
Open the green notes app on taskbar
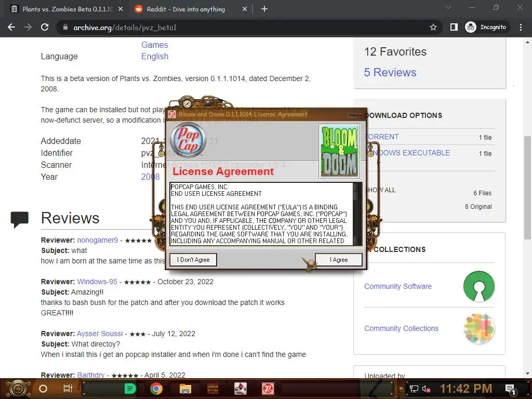click(130, 389)
